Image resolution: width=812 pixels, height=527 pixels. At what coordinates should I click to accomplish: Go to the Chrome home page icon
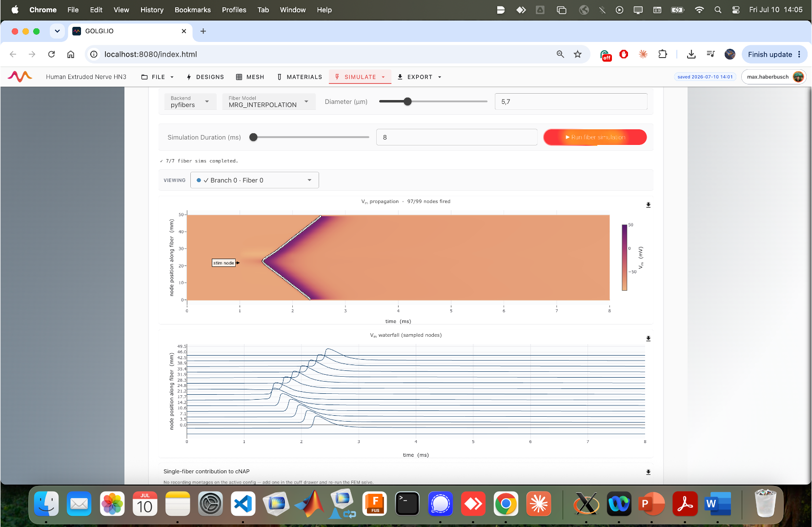tap(71, 54)
